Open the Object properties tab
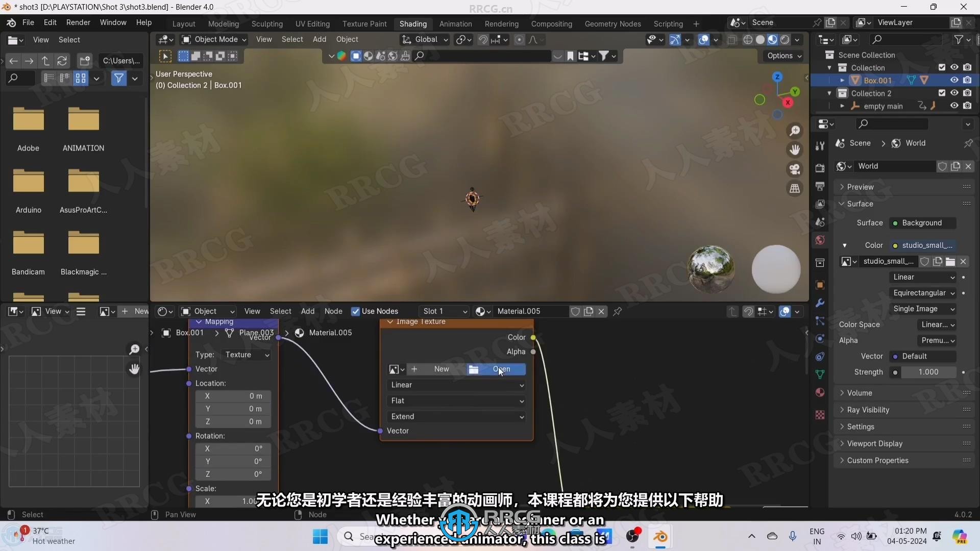This screenshot has height=551, width=980. click(820, 285)
